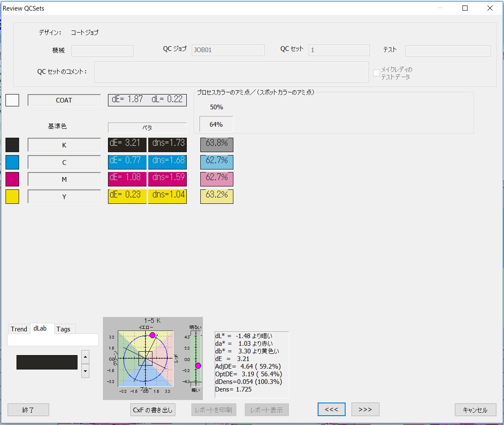Viewport: 504px width, 425px height.
Task: Click the text field under dLab tab
Action: pyautogui.click(x=53, y=340)
